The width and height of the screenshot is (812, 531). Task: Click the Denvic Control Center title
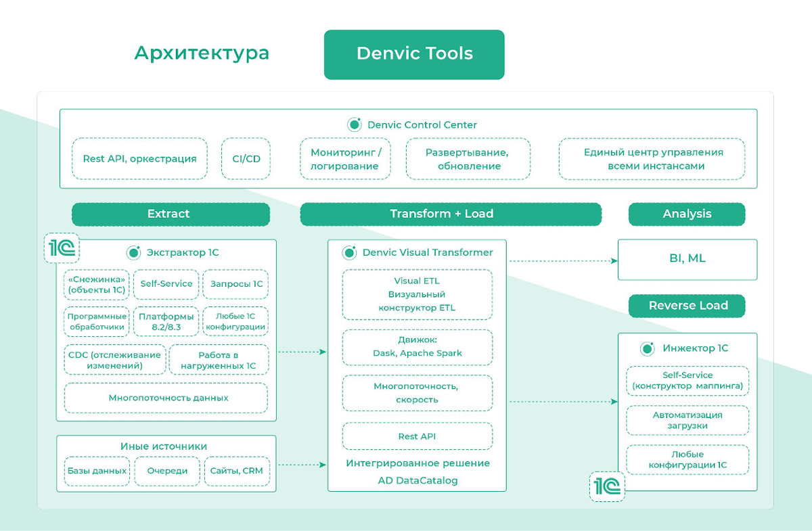pos(422,124)
